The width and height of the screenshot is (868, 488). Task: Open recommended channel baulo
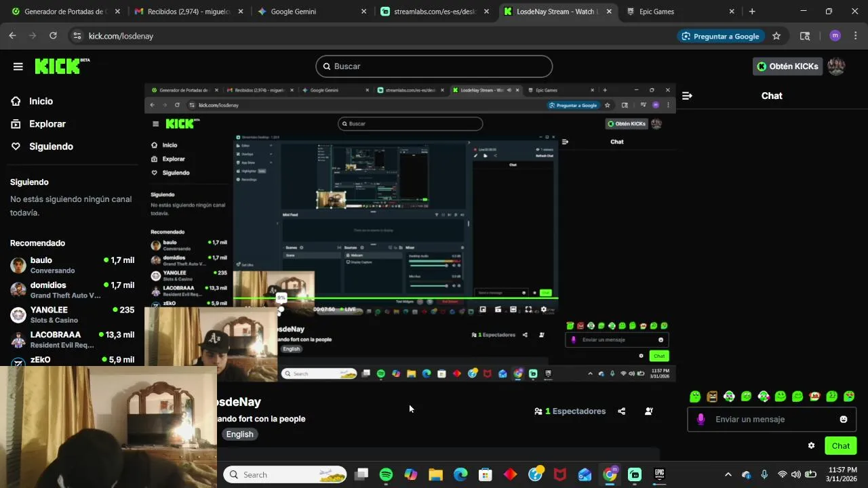pyautogui.click(x=73, y=265)
